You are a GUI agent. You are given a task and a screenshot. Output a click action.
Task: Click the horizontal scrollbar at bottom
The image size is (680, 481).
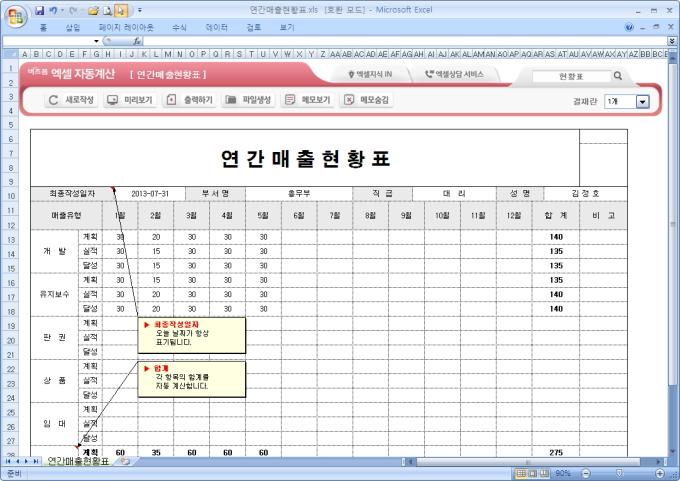[528, 462]
